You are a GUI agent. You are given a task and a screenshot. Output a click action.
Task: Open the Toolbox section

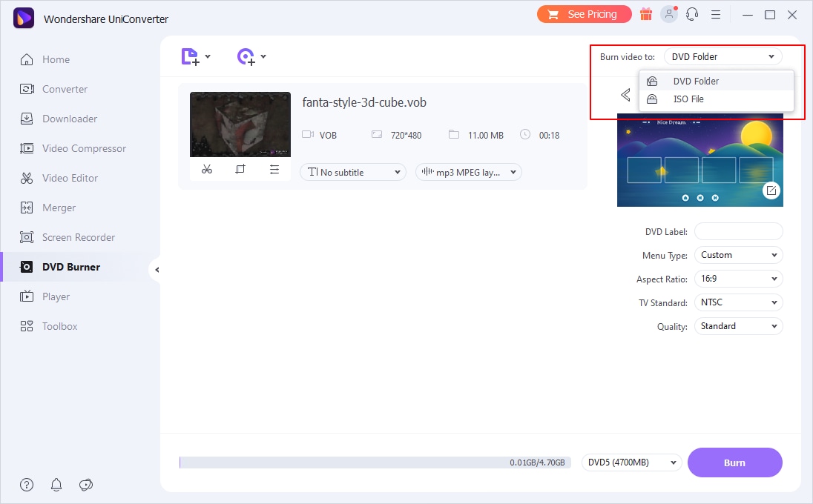pyautogui.click(x=59, y=326)
